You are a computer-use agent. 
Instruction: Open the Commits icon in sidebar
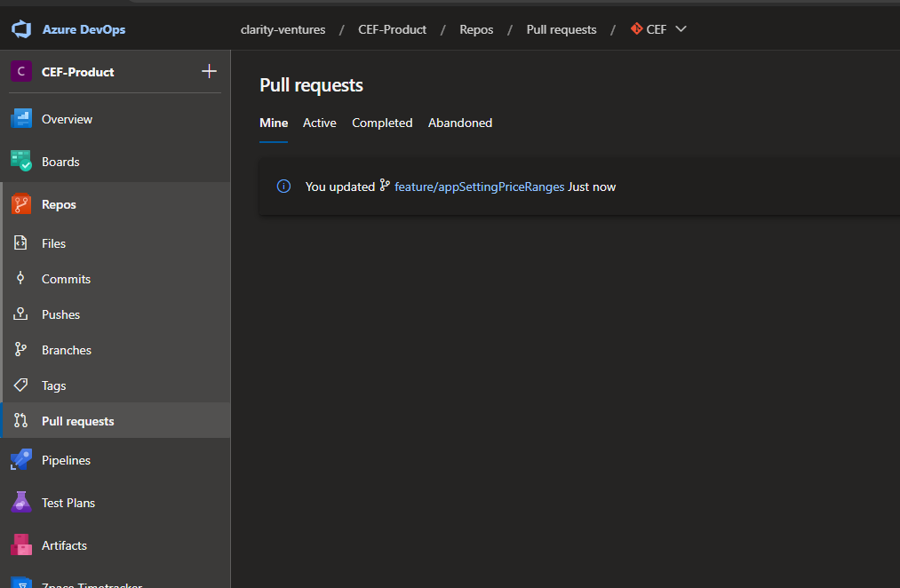point(20,278)
